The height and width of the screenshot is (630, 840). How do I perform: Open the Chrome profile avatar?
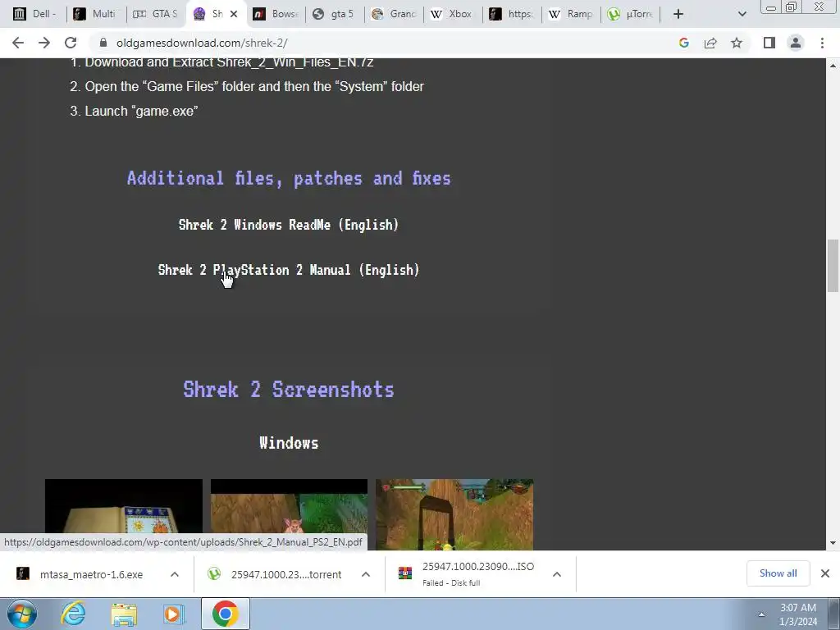796,43
